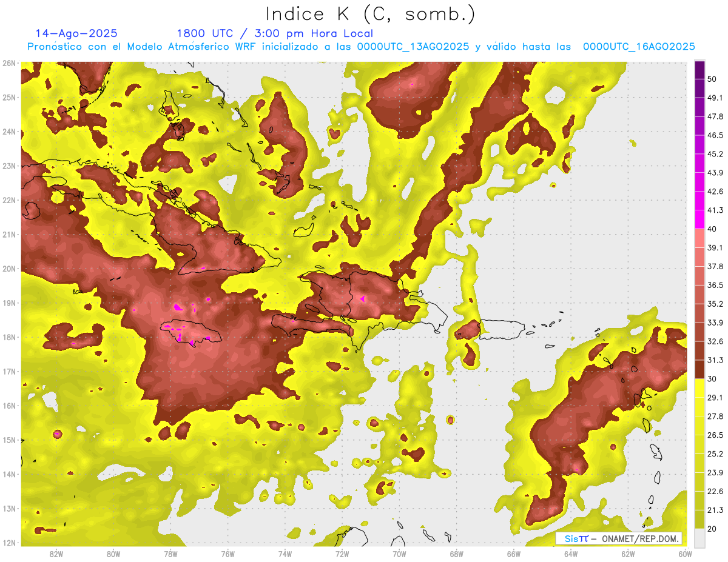Click the "23N" latitude label
This screenshot has height=562, width=728.
pyautogui.click(x=9, y=166)
